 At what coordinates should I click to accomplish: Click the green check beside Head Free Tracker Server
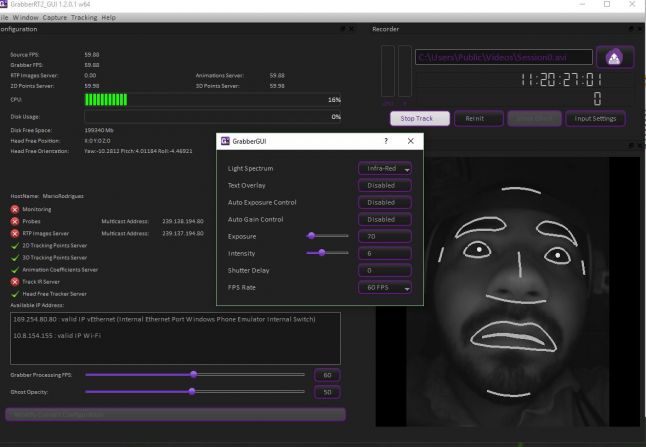point(15,294)
